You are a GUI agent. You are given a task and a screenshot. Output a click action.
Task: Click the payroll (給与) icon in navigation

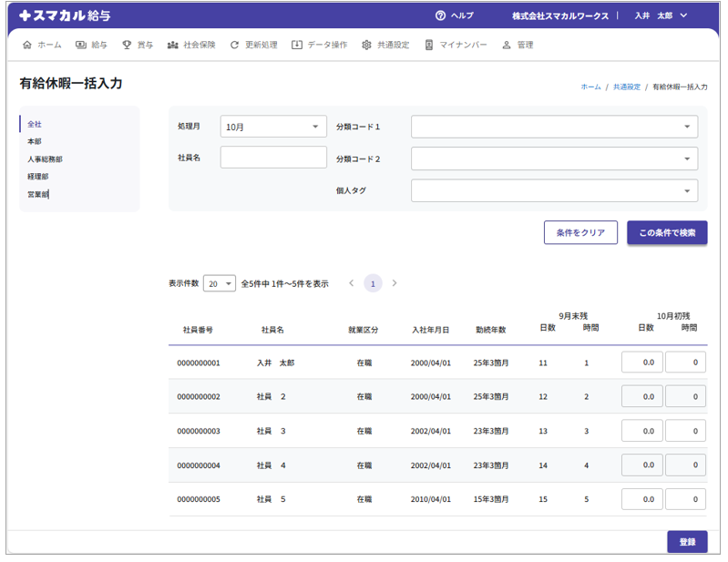81,45
